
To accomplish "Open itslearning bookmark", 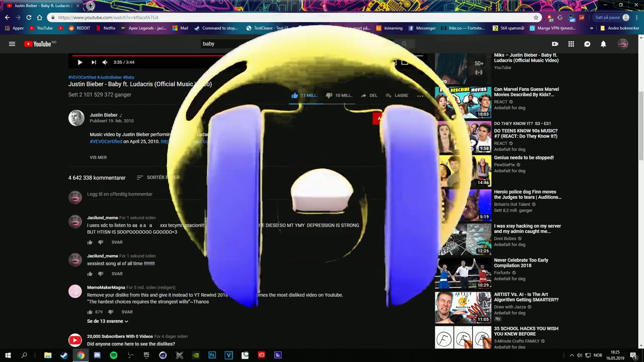I will tap(390, 28).
